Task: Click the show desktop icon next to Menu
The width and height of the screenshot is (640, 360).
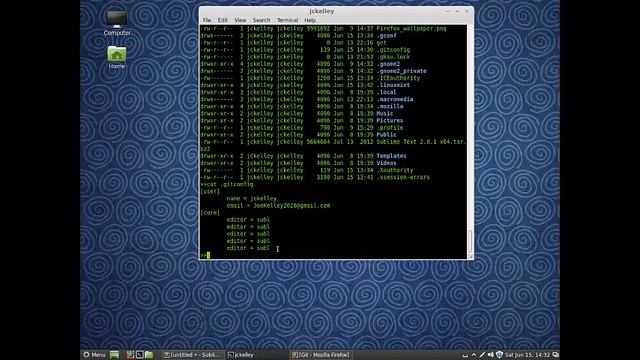Action: pyautogui.click(x=114, y=355)
